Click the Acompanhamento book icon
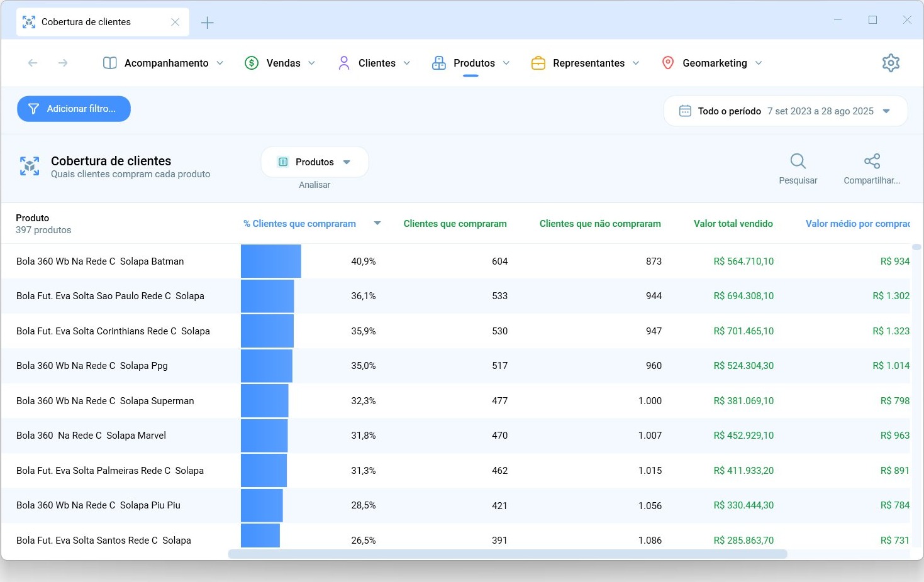 pos(110,63)
